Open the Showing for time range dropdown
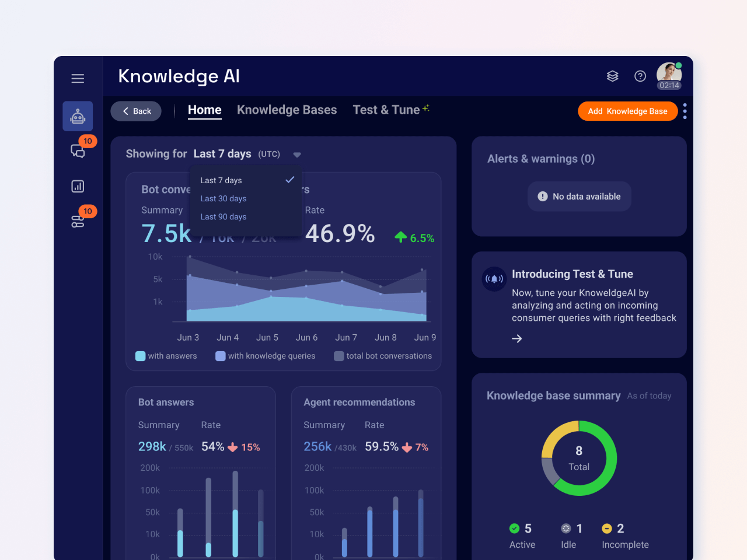Image resolution: width=747 pixels, height=560 pixels. 297,154
